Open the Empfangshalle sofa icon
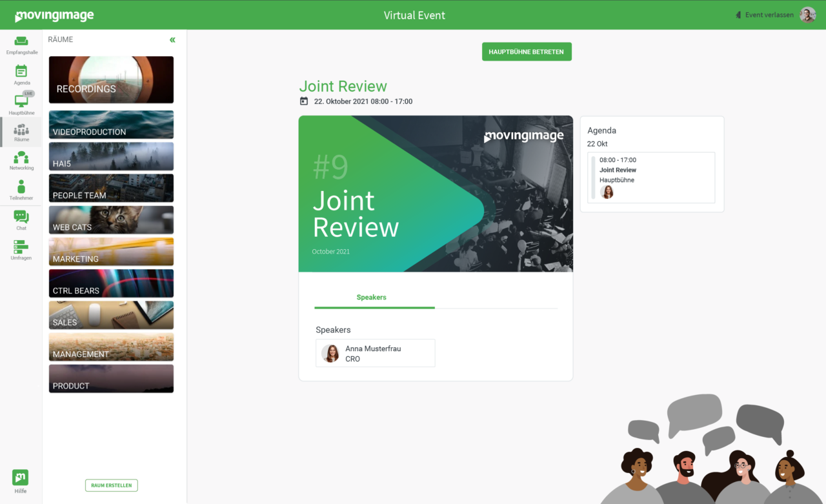This screenshot has height=504, width=826. click(21, 41)
